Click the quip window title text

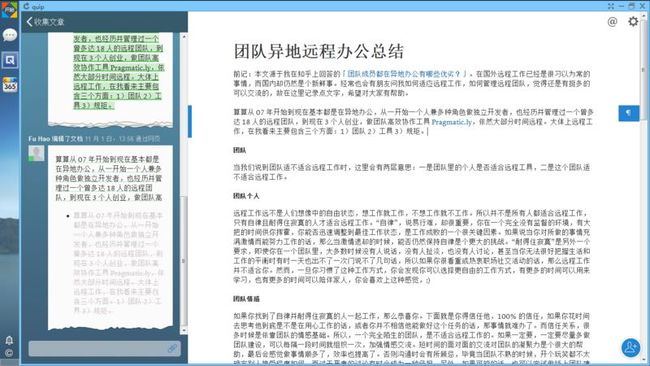(x=38, y=6)
